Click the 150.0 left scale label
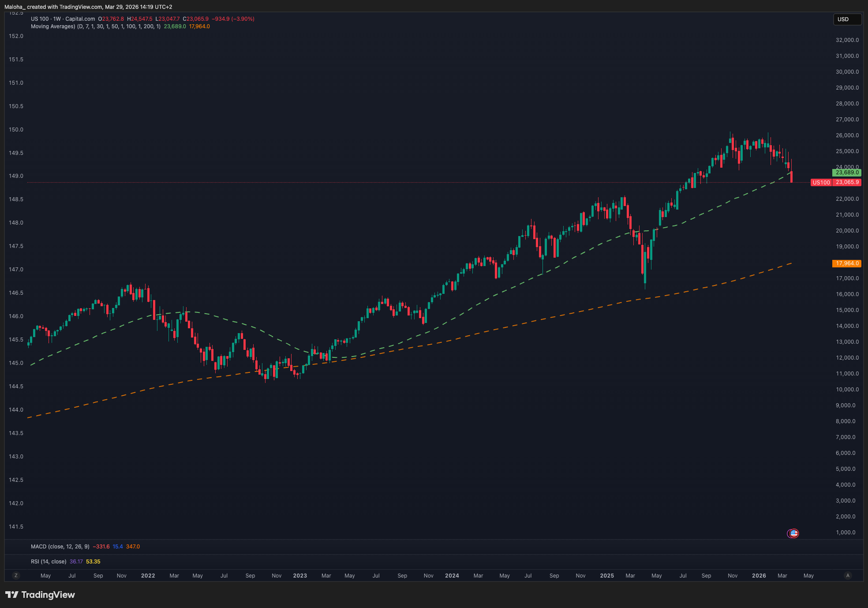Image resolution: width=868 pixels, height=608 pixels. (x=16, y=130)
